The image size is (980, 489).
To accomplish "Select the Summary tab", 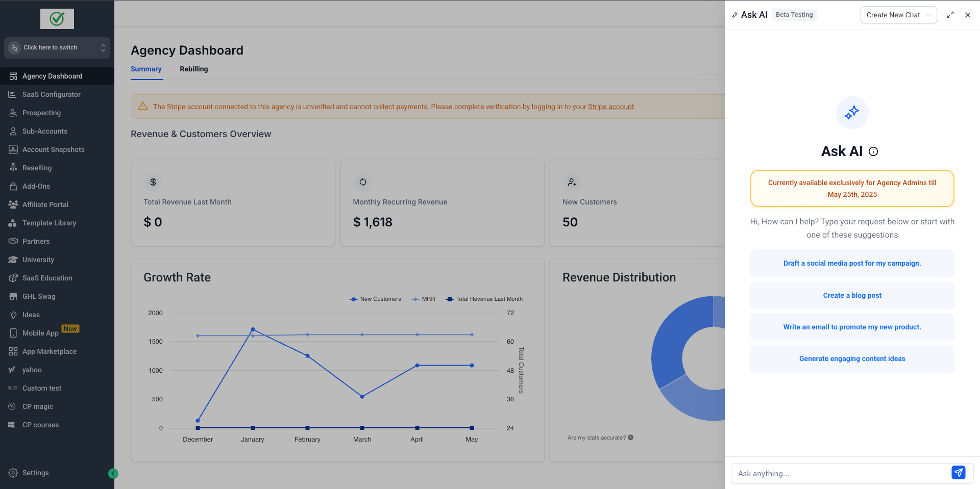I will [x=146, y=69].
